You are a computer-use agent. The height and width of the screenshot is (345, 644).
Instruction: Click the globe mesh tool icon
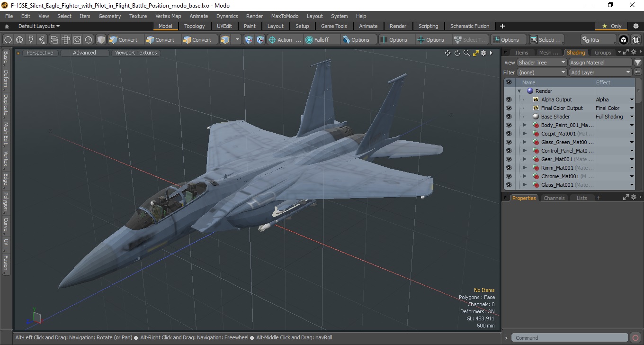[19, 40]
